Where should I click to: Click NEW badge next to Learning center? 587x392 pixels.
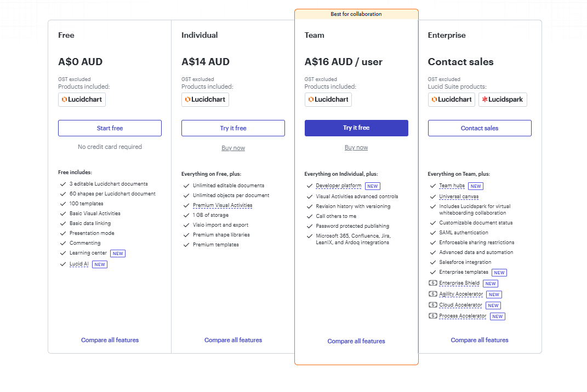pos(118,253)
